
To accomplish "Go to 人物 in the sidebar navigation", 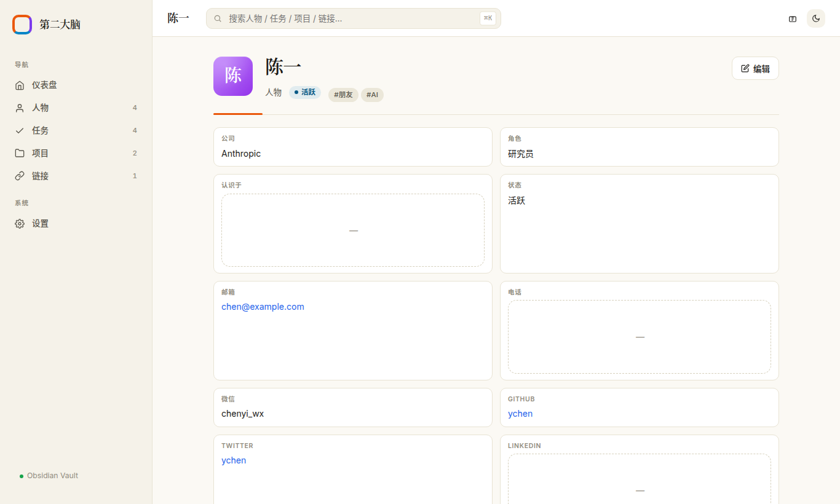I will click(x=76, y=108).
